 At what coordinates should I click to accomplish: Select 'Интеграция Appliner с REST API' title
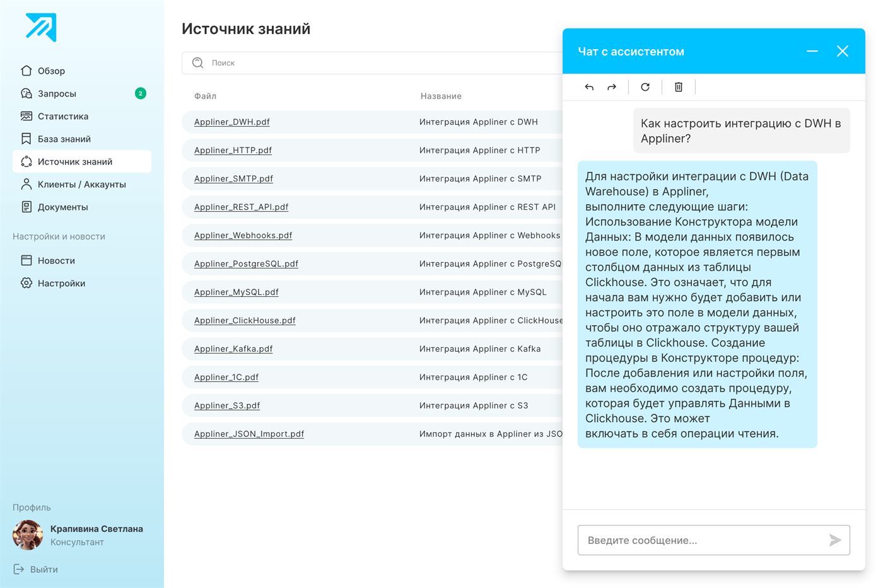(x=488, y=207)
